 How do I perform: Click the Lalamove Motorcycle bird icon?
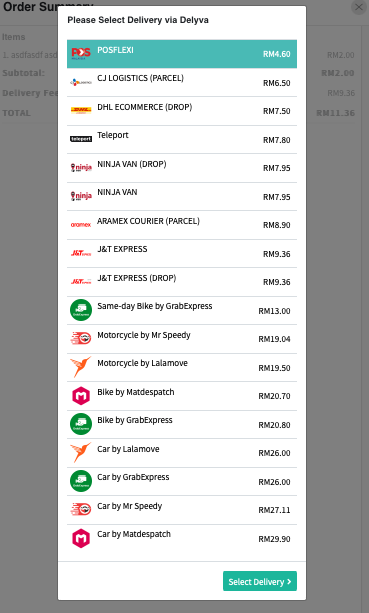point(81,367)
